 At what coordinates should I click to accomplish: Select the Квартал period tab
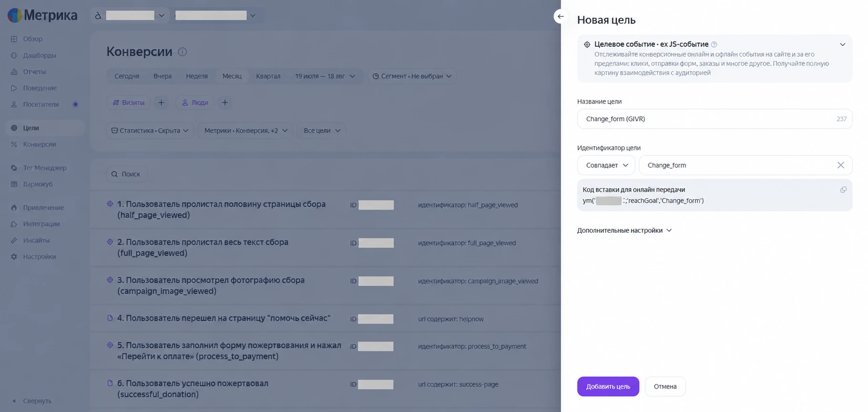268,76
